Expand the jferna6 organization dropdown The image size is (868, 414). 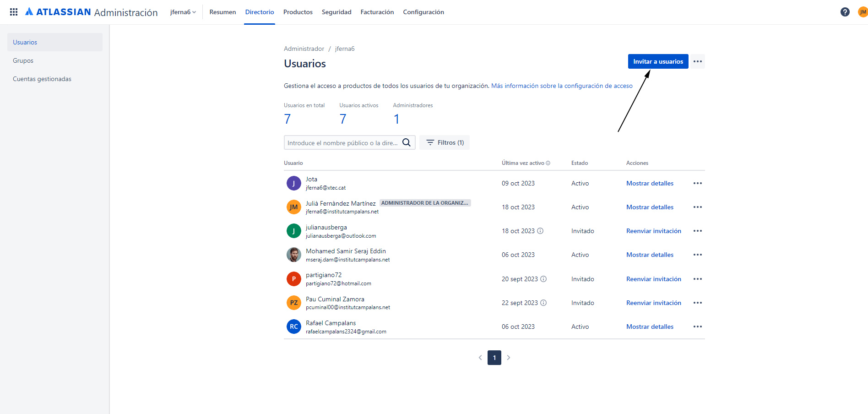183,12
